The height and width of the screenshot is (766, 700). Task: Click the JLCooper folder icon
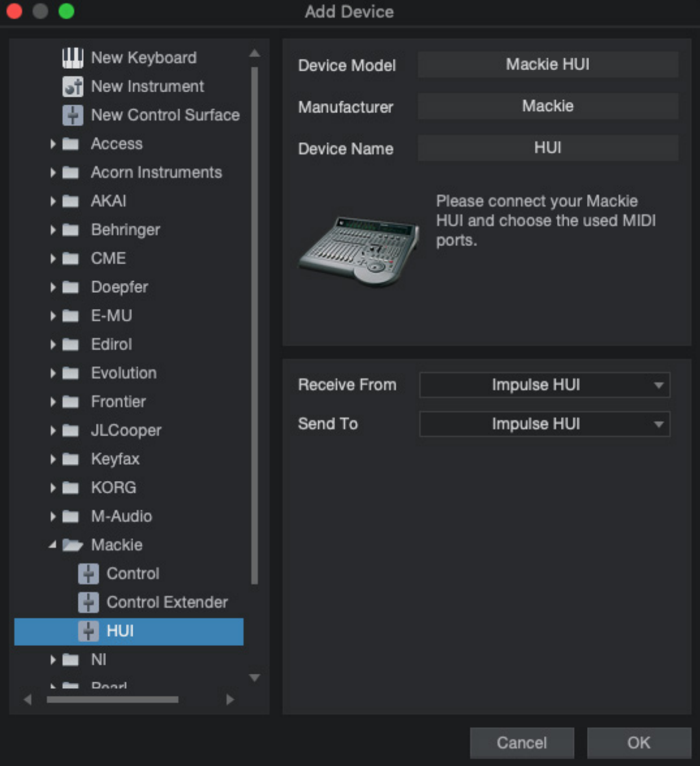(x=71, y=431)
